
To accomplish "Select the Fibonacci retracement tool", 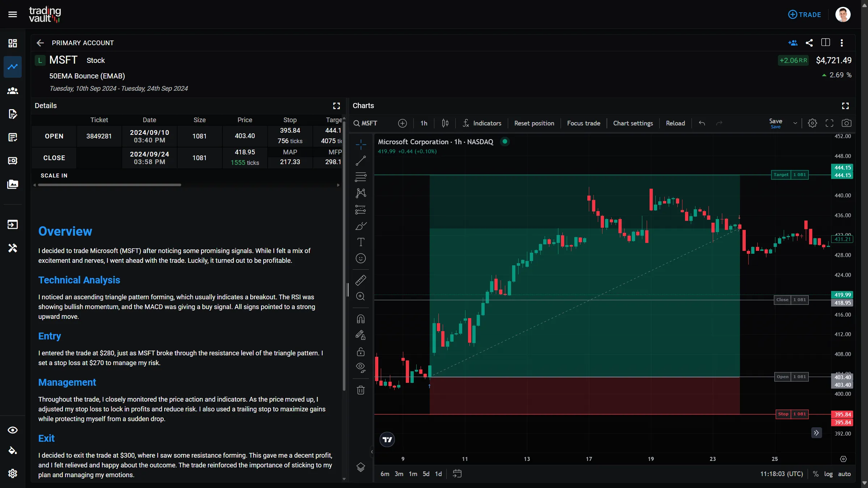I will coord(361,177).
